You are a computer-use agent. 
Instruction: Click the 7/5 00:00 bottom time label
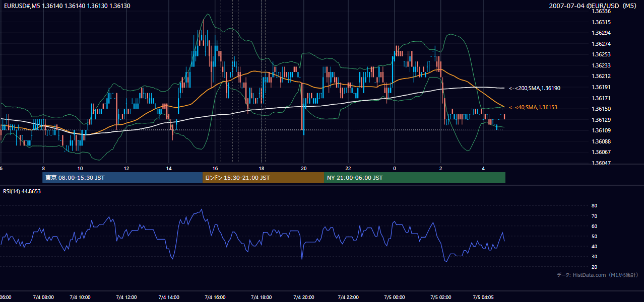[x=394, y=297]
